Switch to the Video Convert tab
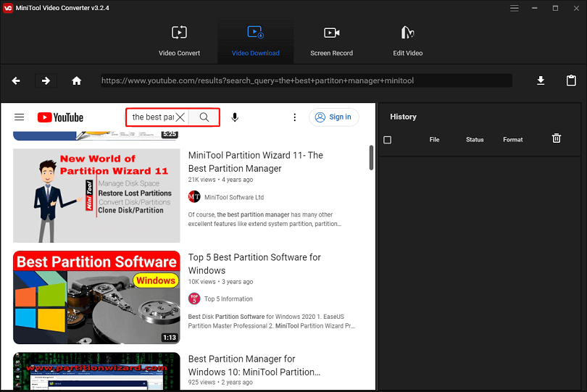The height and width of the screenshot is (392, 587). pyautogui.click(x=179, y=41)
